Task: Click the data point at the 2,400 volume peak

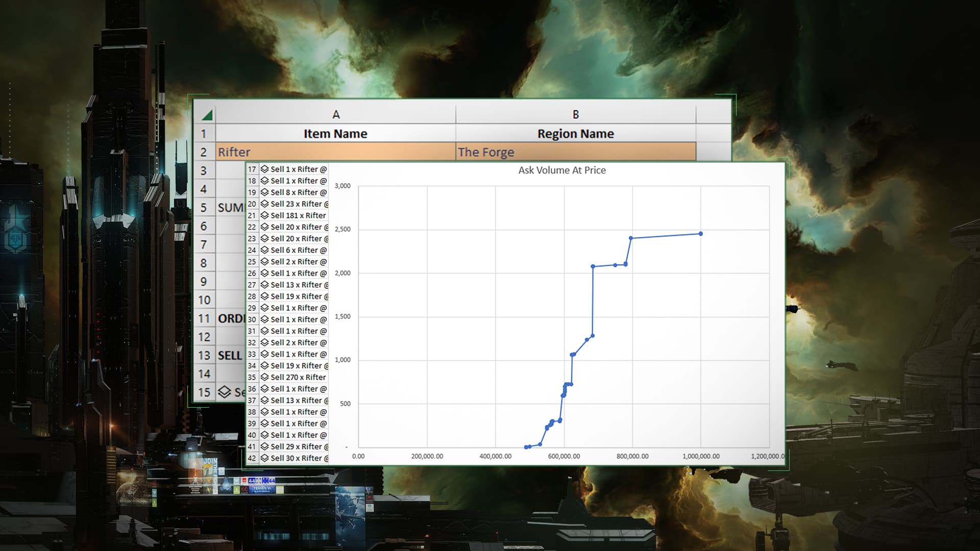Action: click(x=631, y=238)
